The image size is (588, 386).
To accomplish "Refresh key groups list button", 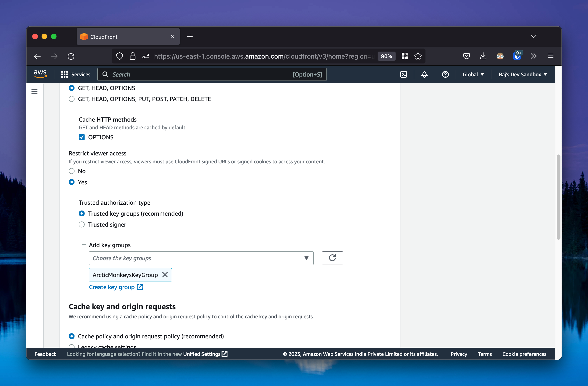I will pos(332,258).
